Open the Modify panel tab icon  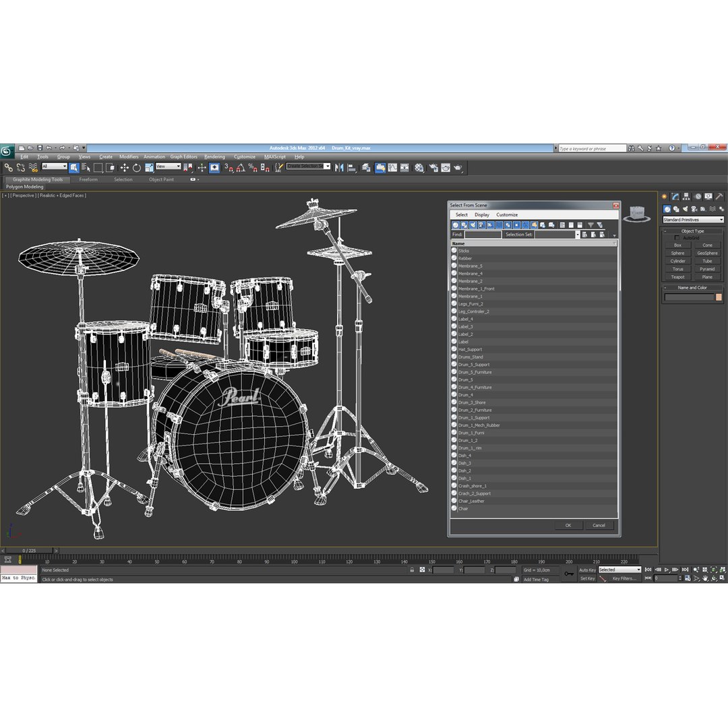click(675, 196)
